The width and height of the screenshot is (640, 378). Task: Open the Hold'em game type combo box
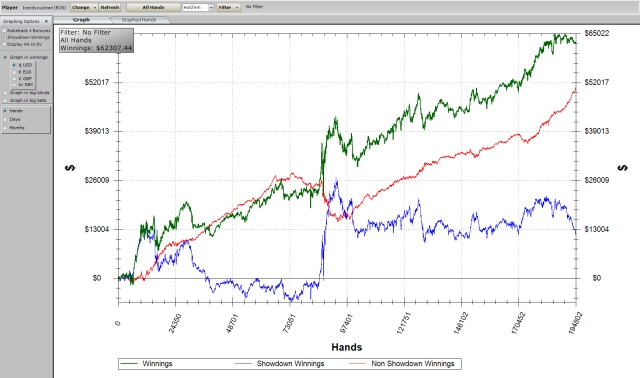point(198,7)
